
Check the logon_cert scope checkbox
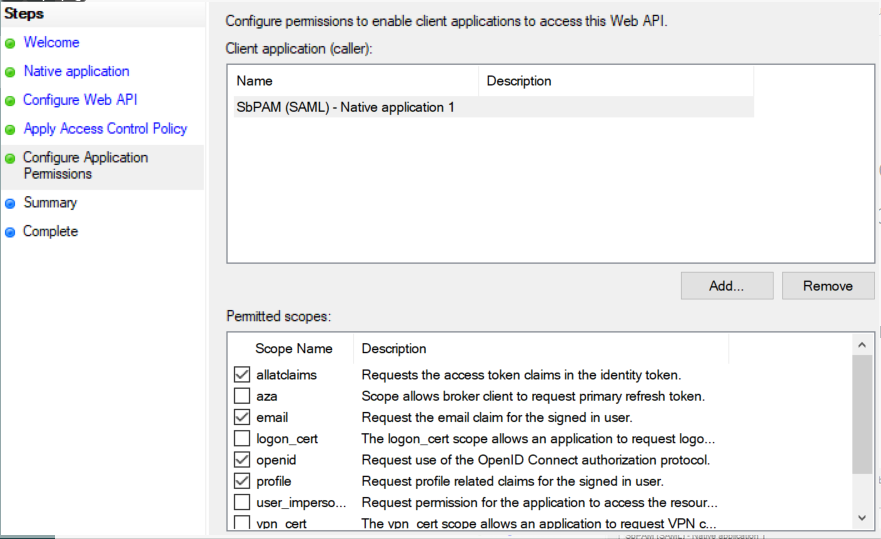point(242,439)
